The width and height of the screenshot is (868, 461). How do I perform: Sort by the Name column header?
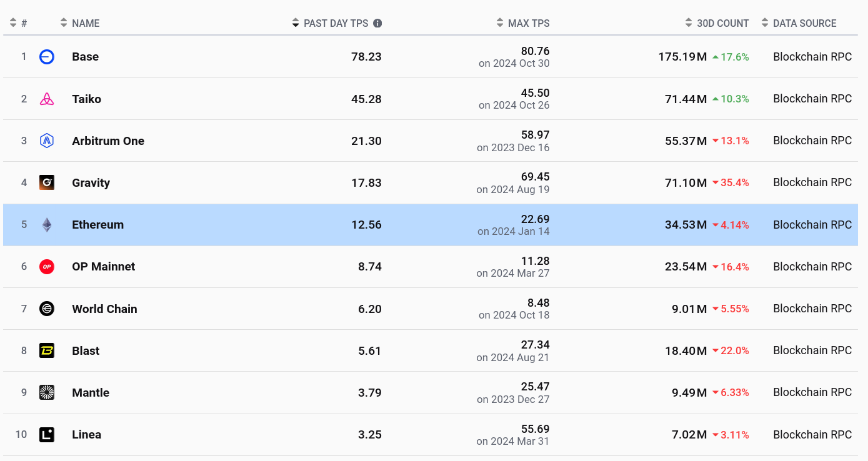coord(80,23)
